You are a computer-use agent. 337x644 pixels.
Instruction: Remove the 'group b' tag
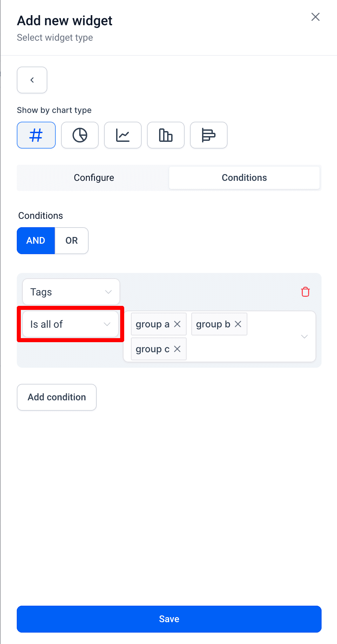click(238, 324)
